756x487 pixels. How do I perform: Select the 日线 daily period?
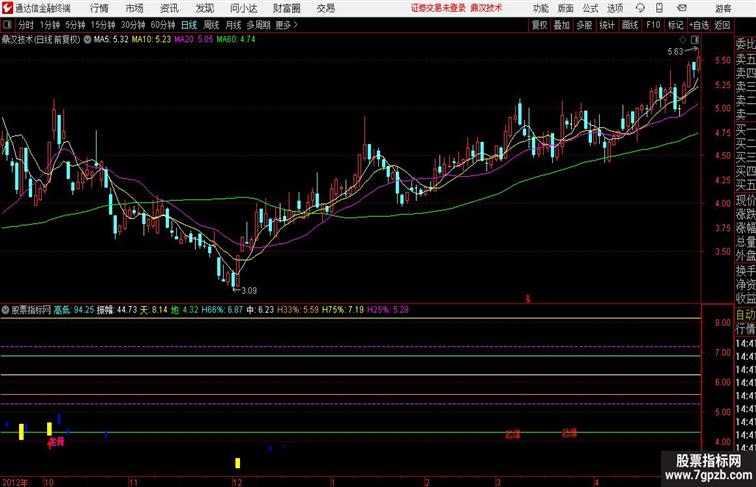(x=189, y=25)
